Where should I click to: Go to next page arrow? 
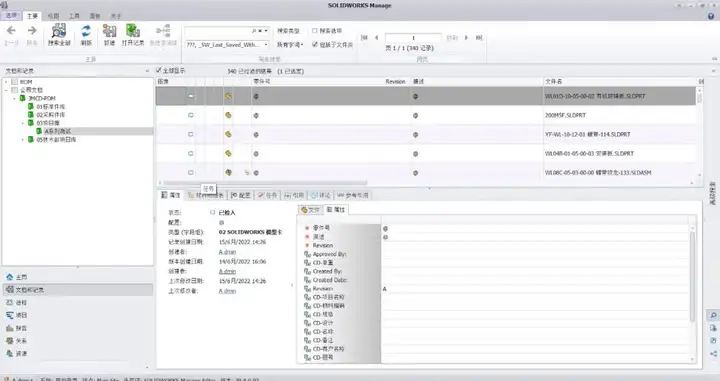[x=466, y=38]
